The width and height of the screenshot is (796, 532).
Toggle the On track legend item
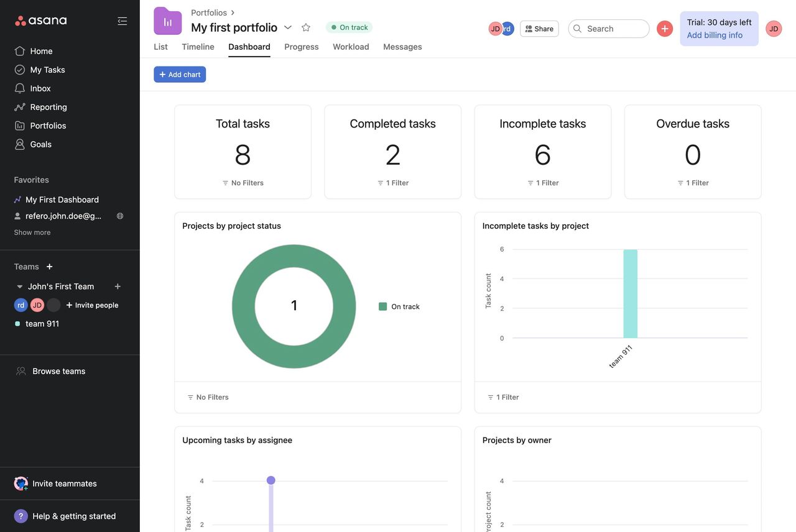coord(399,306)
